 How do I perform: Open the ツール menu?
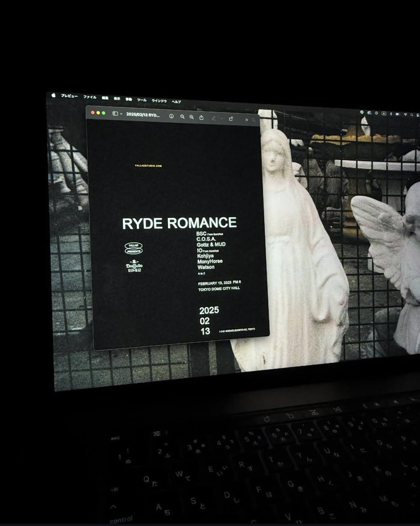(x=142, y=100)
